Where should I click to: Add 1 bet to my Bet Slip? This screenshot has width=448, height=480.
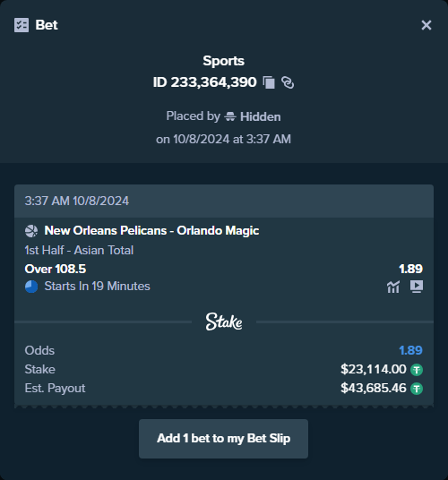(223, 439)
